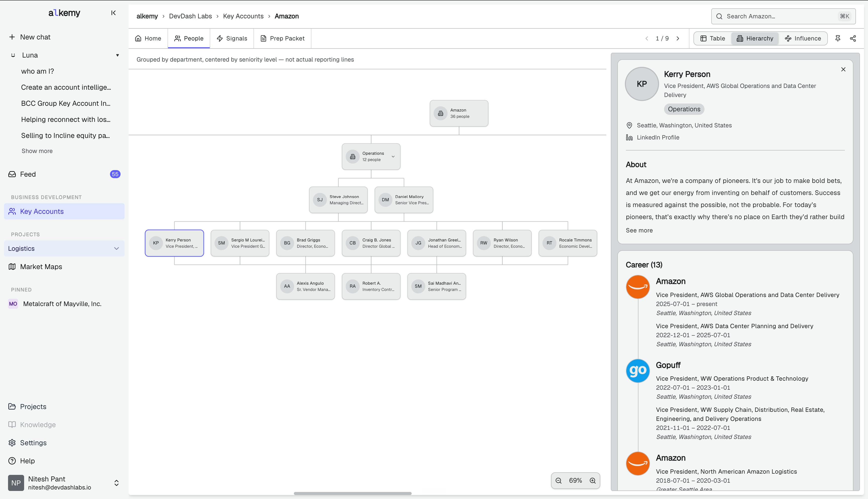Zoom out the hierarchy chart

[x=559, y=480]
